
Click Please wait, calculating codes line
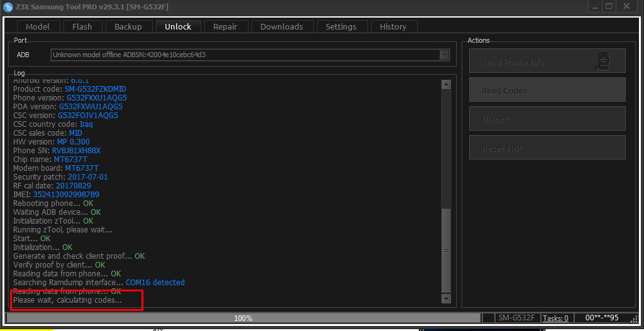tap(68, 301)
